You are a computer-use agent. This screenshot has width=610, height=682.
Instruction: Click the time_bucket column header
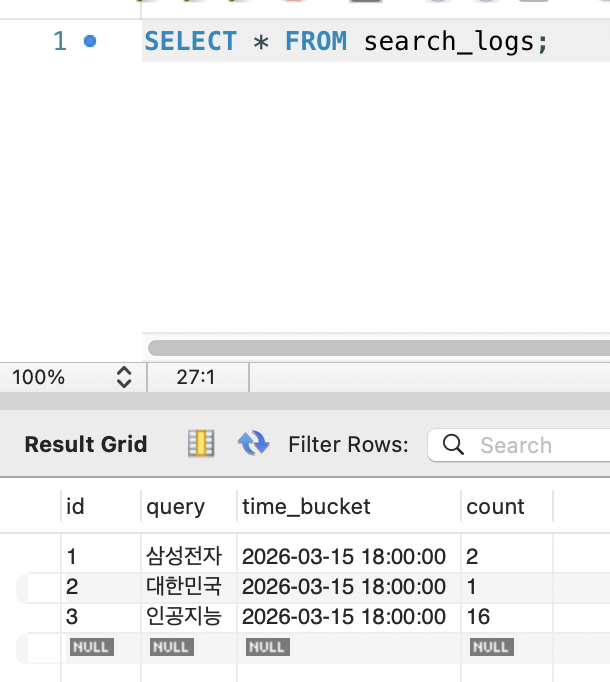[x=306, y=507]
